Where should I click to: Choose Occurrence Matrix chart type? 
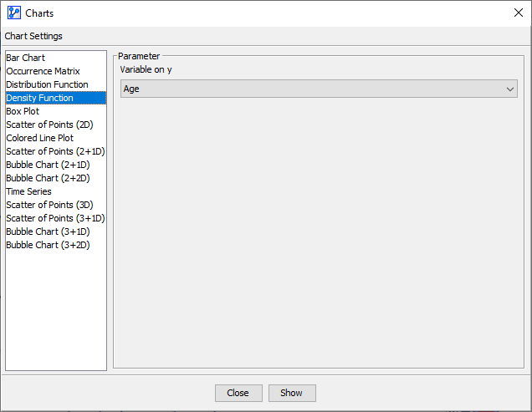(43, 71)
